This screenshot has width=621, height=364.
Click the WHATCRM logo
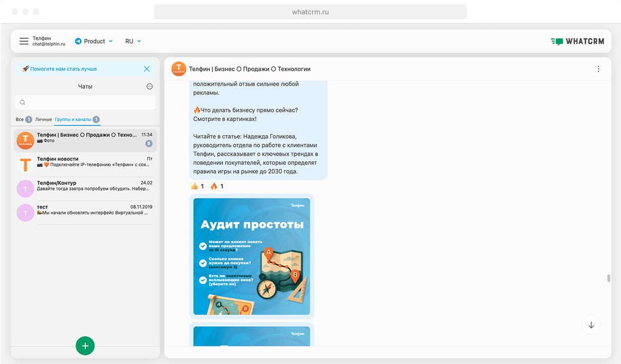578,41
